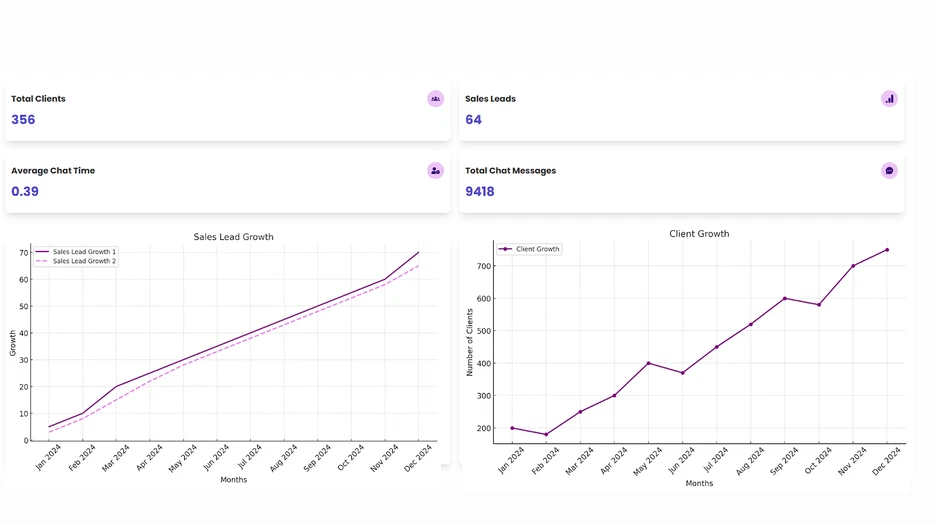Click the Average Chat Time value 0.39
The height and width of the screenshot is (525, 935).
click(x=25, y=192)
